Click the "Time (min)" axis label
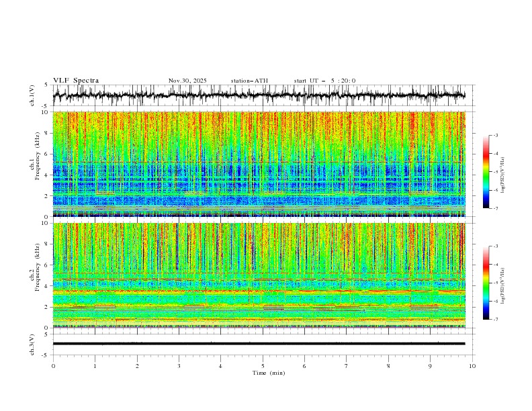The width and height of the screenshot is (532, 411). [x=269, y=373]
